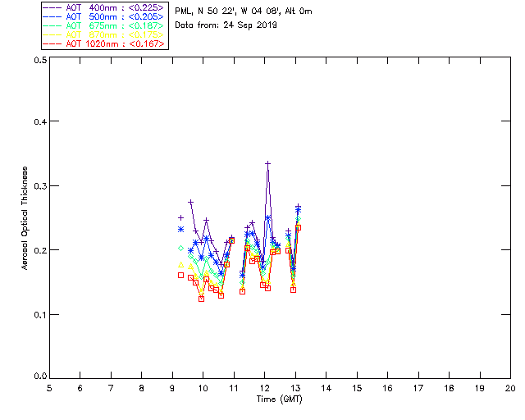Click the x-axis label 5
This screenshot has height=420, width=525.
click(49, 388)
